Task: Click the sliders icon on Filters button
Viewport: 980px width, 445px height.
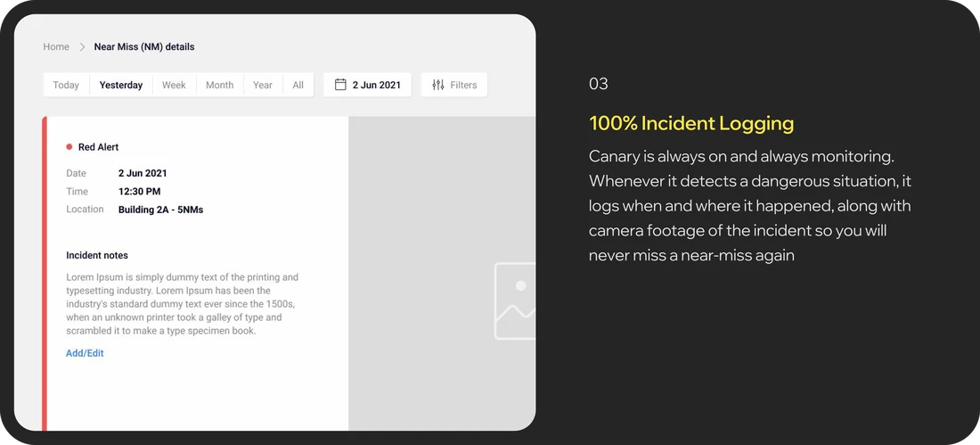Action: tap(438, 85)
